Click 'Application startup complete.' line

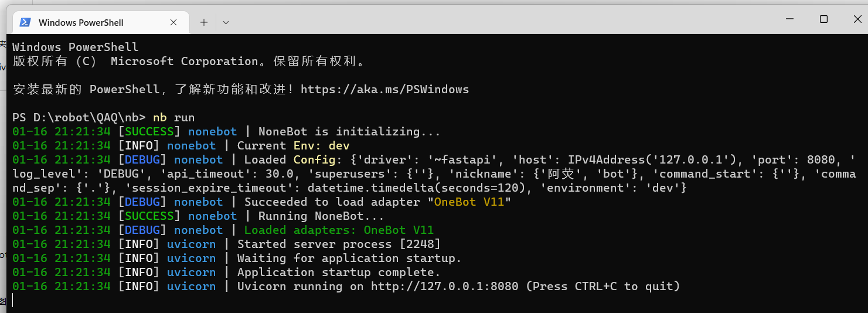click(339, 273)
